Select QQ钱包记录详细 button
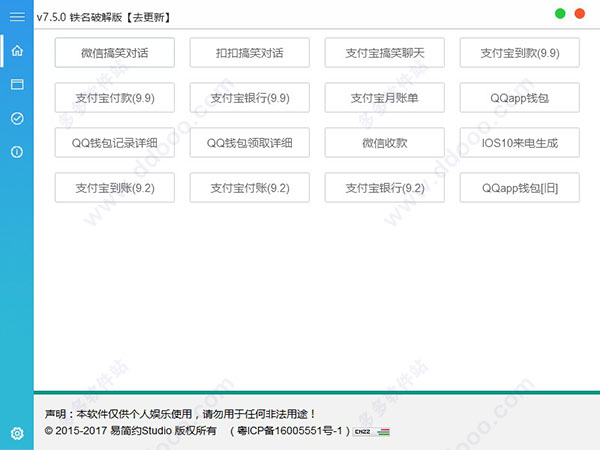This screenshot has height=450, width=600. 115,143
